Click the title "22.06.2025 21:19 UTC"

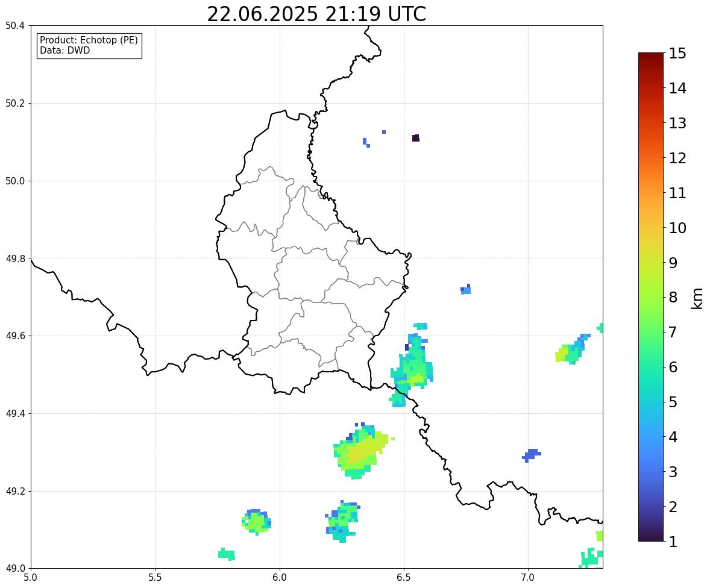pyautogui.click(x=316, y=14)
